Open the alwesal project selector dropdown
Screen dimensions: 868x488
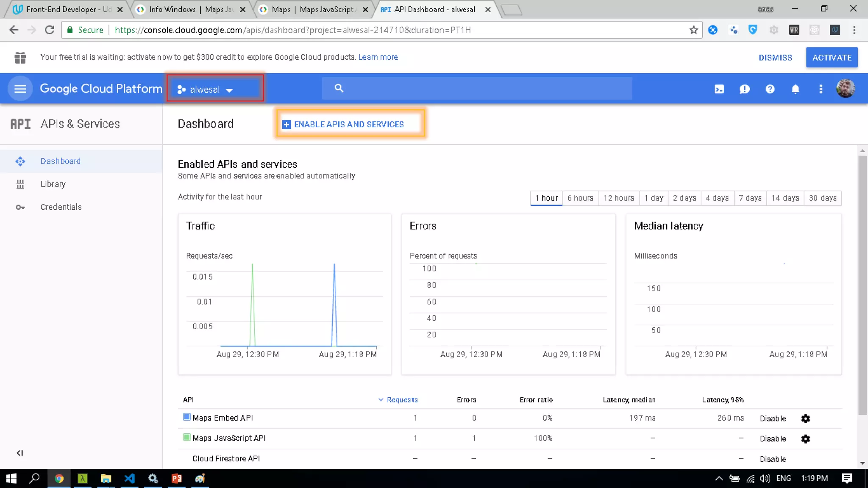(x=215, y=89)
